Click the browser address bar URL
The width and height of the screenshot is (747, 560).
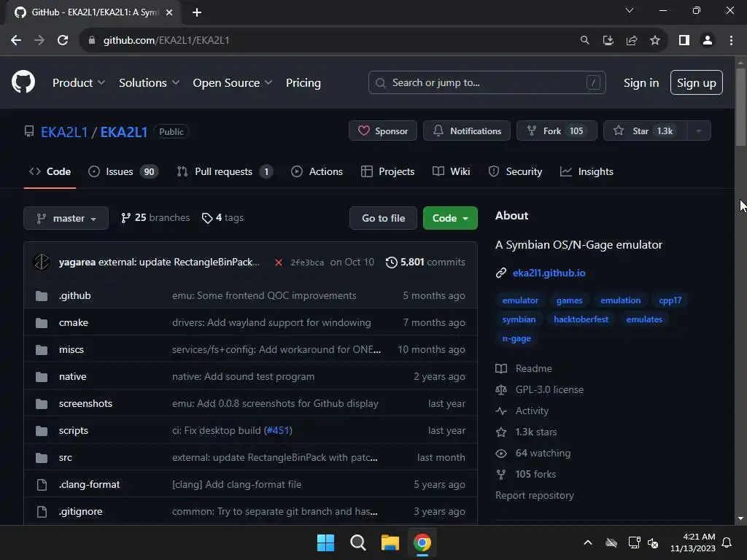click(x=166, y=41)
